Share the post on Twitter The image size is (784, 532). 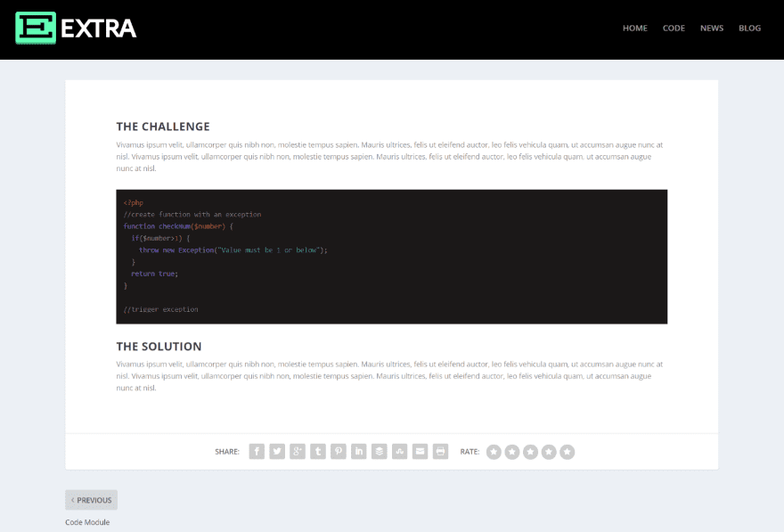coord(277,452)
